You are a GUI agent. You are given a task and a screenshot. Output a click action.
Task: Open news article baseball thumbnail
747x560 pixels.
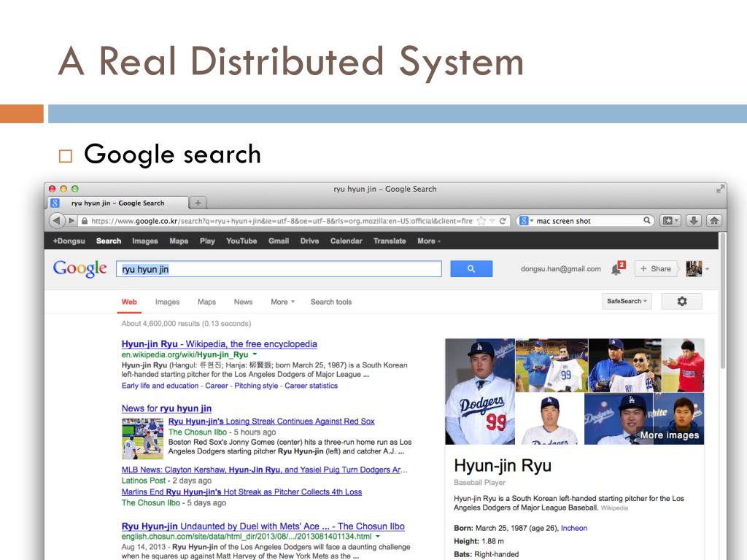142,438
